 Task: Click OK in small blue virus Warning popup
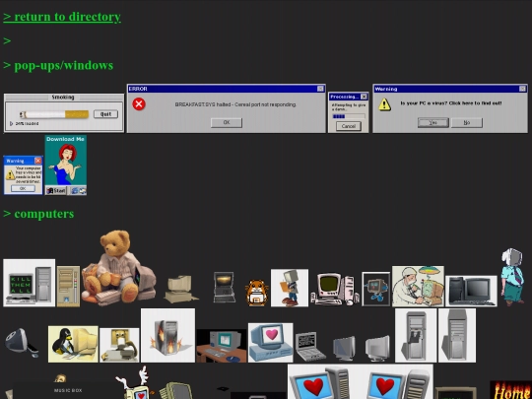coord(23,188)
